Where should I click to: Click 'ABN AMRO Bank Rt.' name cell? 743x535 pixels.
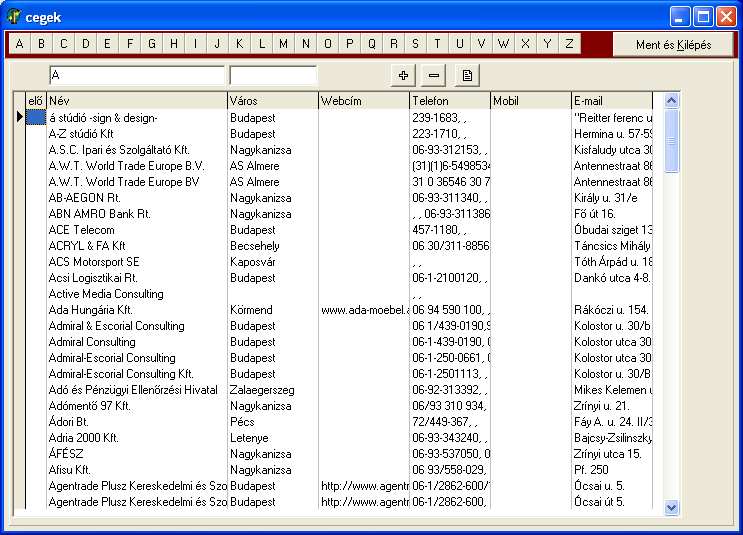coord(137,214)
